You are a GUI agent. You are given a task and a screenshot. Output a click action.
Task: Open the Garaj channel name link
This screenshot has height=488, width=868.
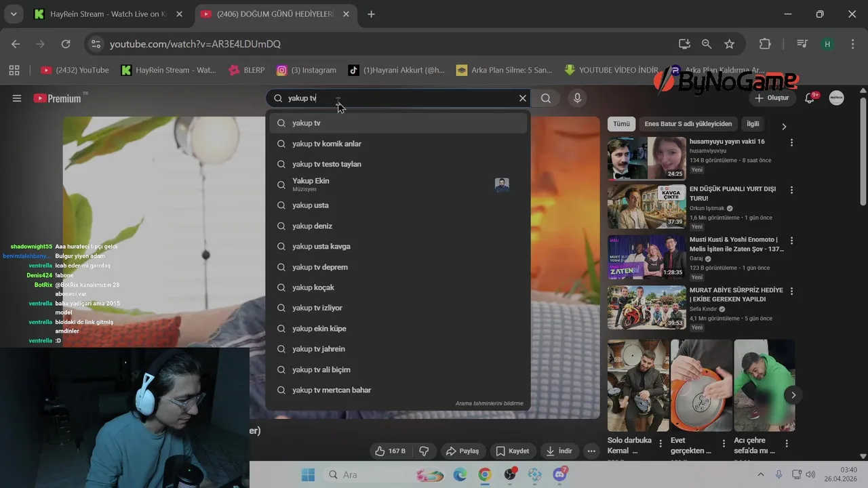click(x=696, y=259)
